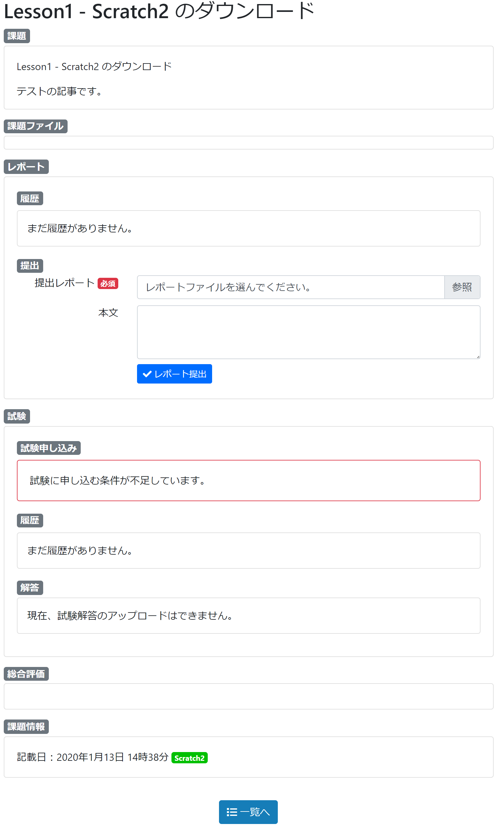Focus the 本文 text area
This screenshot has width=504, height=829.
[x=308, y=332]
